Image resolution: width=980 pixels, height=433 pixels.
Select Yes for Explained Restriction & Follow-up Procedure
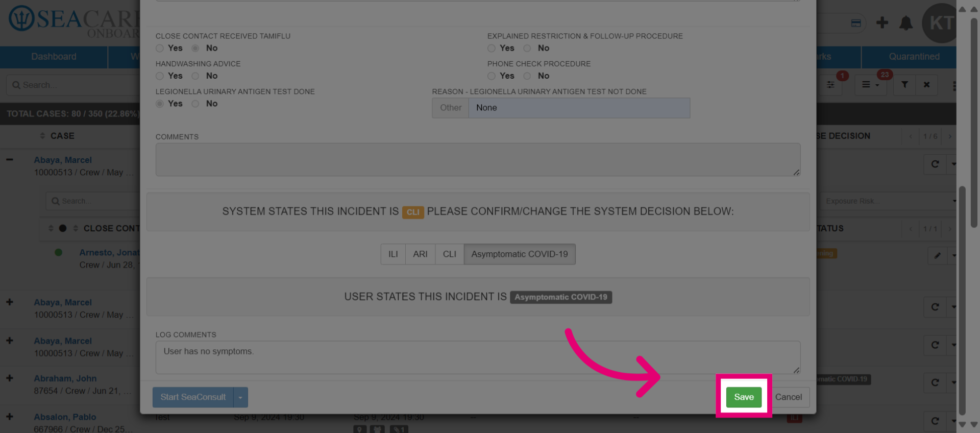[492, 48]
